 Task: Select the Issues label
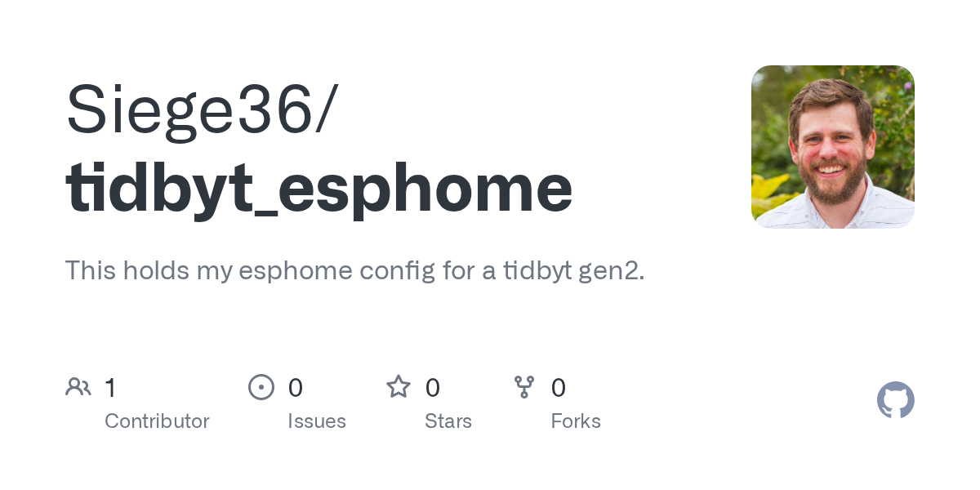point(317,421)
